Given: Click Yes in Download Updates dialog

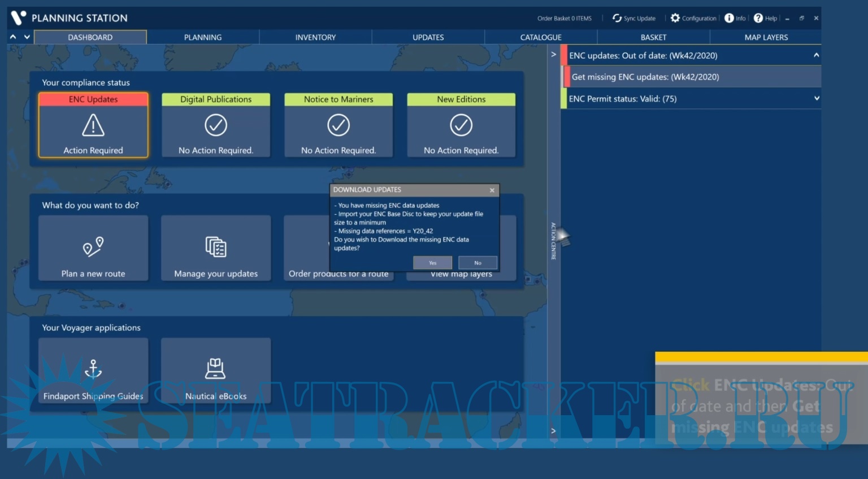Looking at the screenshot, I should [x=432, y=263].
